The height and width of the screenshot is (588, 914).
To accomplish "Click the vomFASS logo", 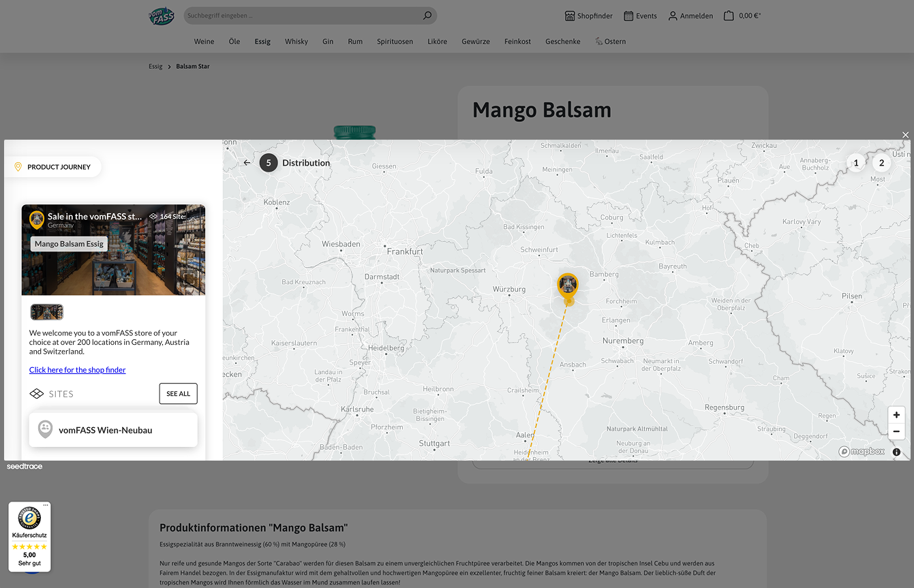I will [x=162, y=16].
